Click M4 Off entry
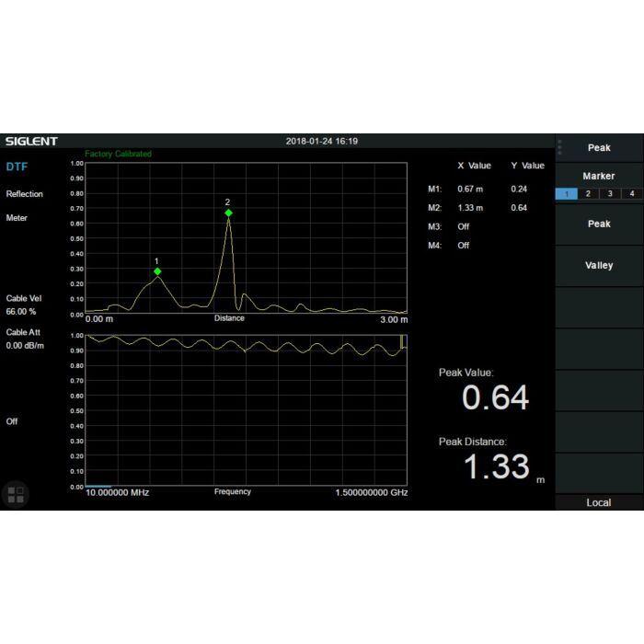This screenshot has height=644, width=644. tap(464, 246)
